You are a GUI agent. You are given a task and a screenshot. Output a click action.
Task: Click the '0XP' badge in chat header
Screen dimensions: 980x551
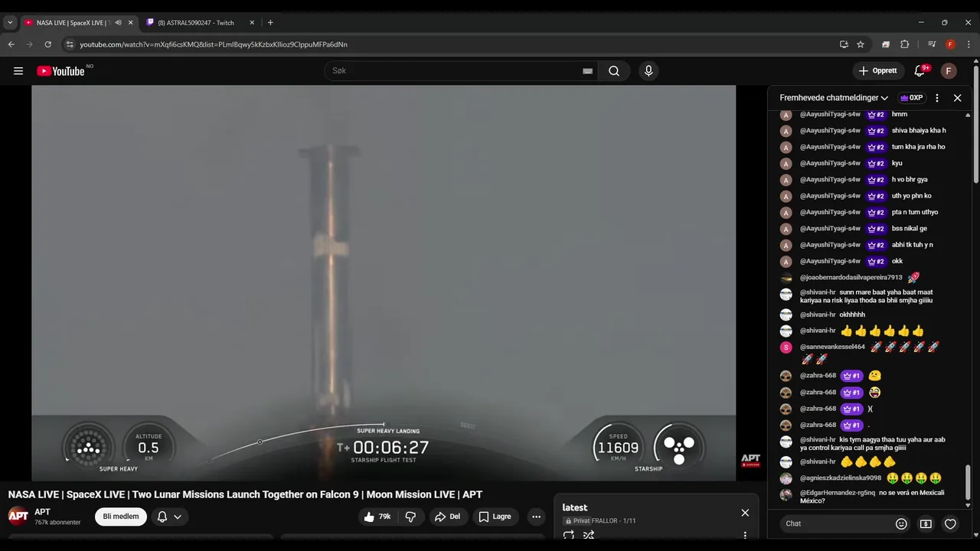pyautogui.click(x=911, y=98)
